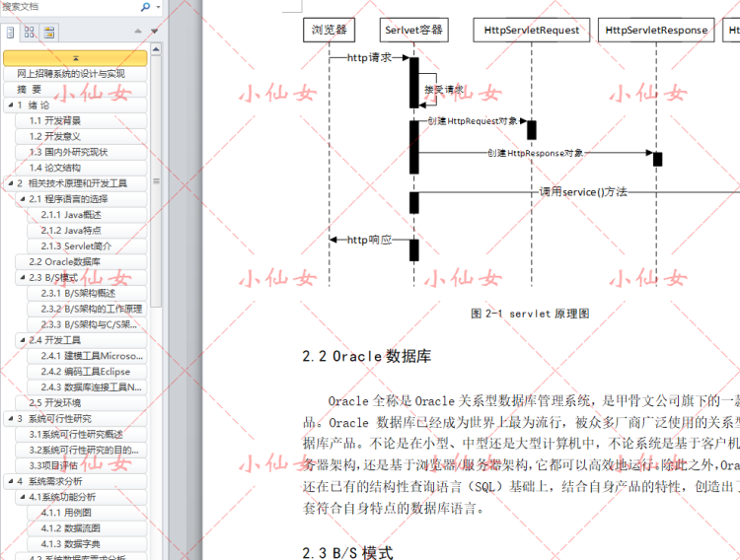Screen dimensions: 740x560
Task: Select 2.4.1 建模工具Microso... heading
Action: pyautogui.click(x=87, y=356)
